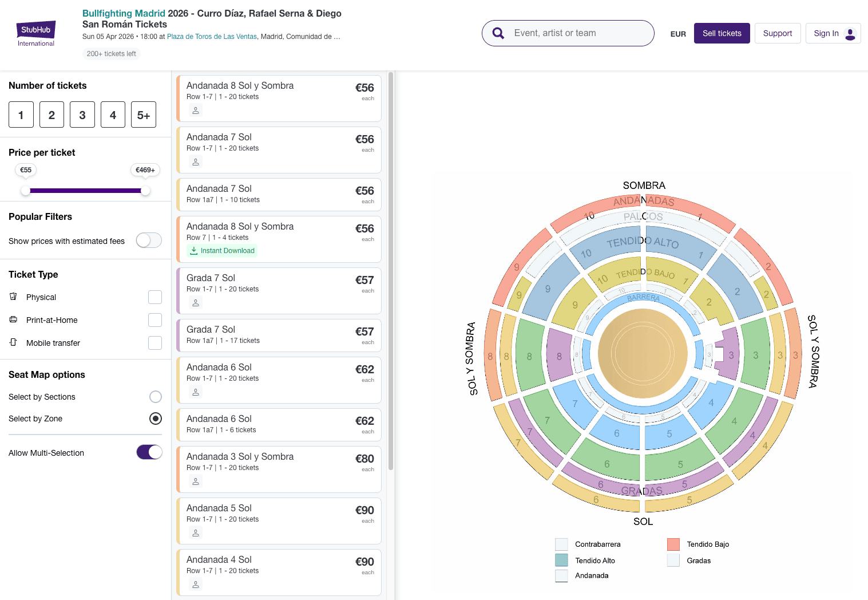Image resolution: width=868 pixels, height=600 pixels.
Task: Click the minimum price slider handle
Action: coord(26,191)
